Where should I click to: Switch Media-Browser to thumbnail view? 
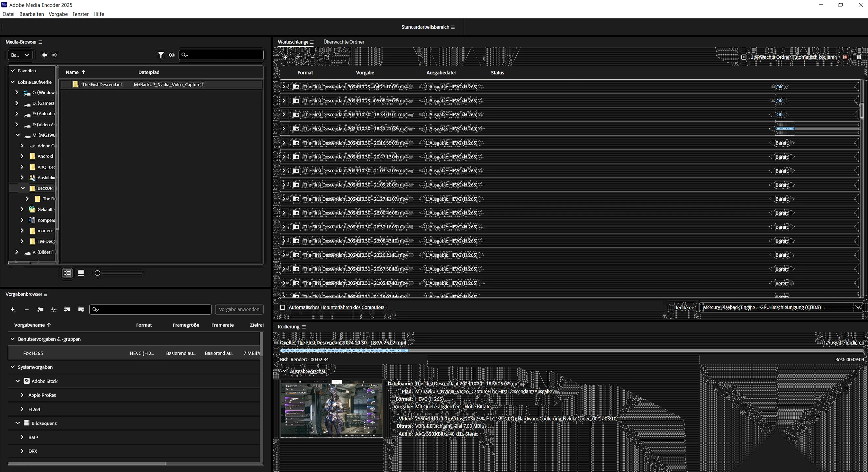click(x=81, y=273)
